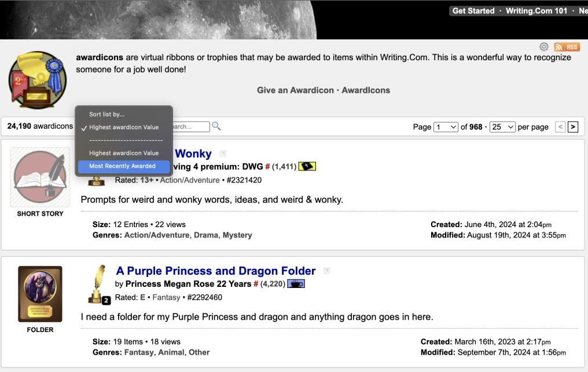Click red # after Princess Megan Rose

pos(256,284)
